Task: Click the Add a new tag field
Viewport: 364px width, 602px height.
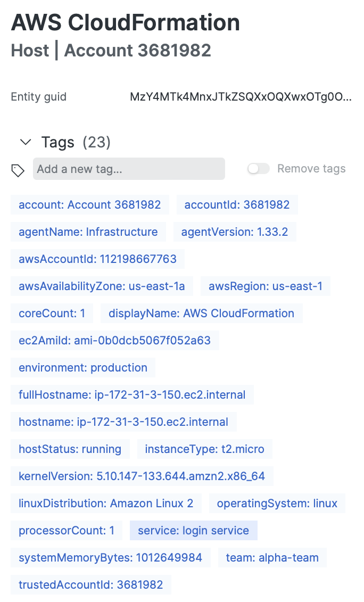Action: [129, 169]
